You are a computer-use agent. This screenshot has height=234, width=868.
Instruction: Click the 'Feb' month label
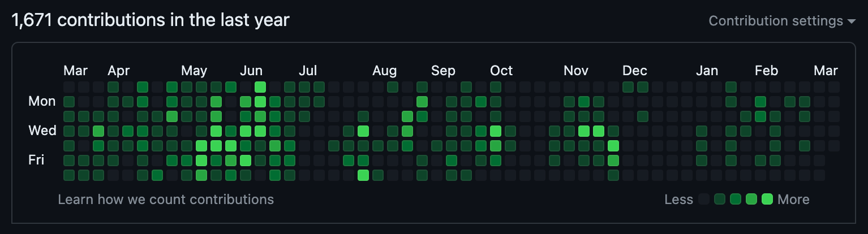click(x=767, y=71)
